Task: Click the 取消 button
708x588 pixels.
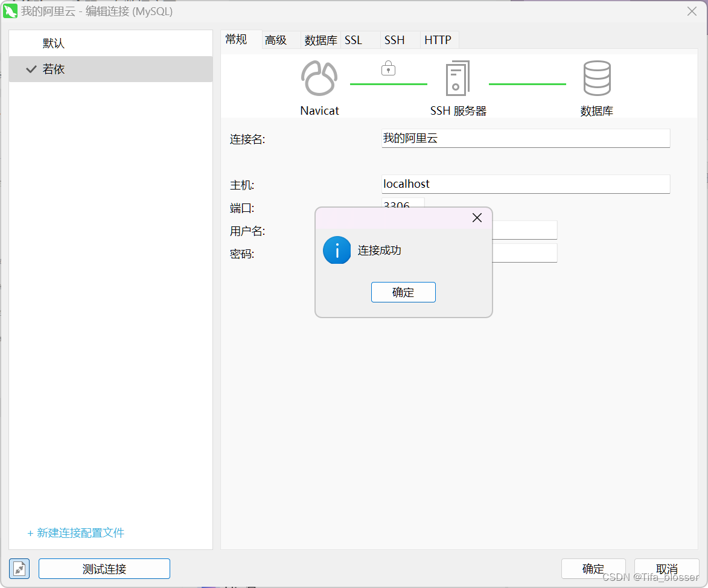Action: click(666, 569)
